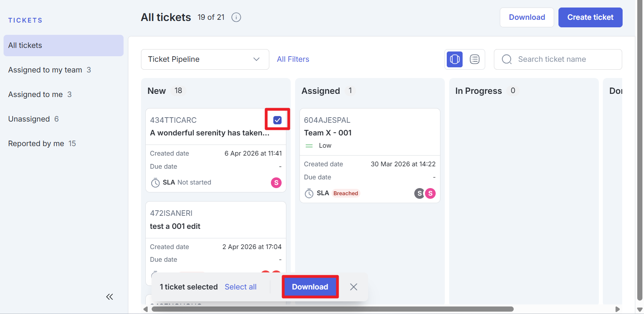Click gray S avatar on Team X - 001
644x314 pixels.
coord(419,193)
